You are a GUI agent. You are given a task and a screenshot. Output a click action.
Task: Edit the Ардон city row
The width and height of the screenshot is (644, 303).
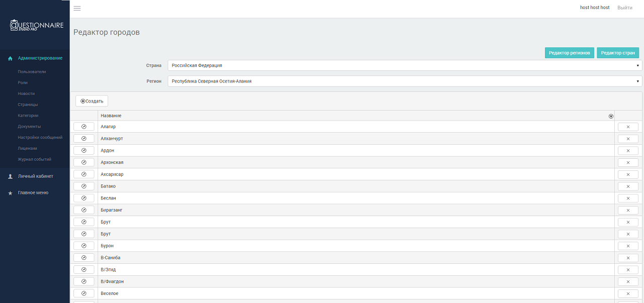[84, 151]
